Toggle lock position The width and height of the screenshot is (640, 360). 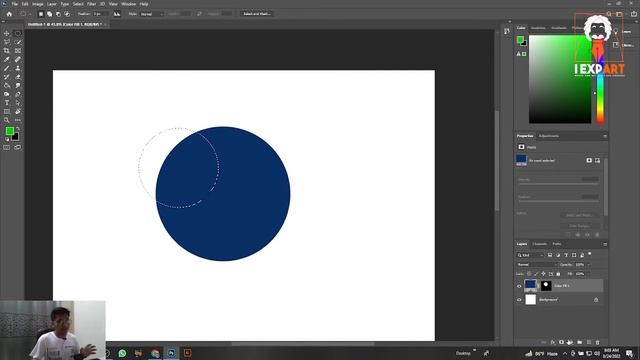(543, 274)
